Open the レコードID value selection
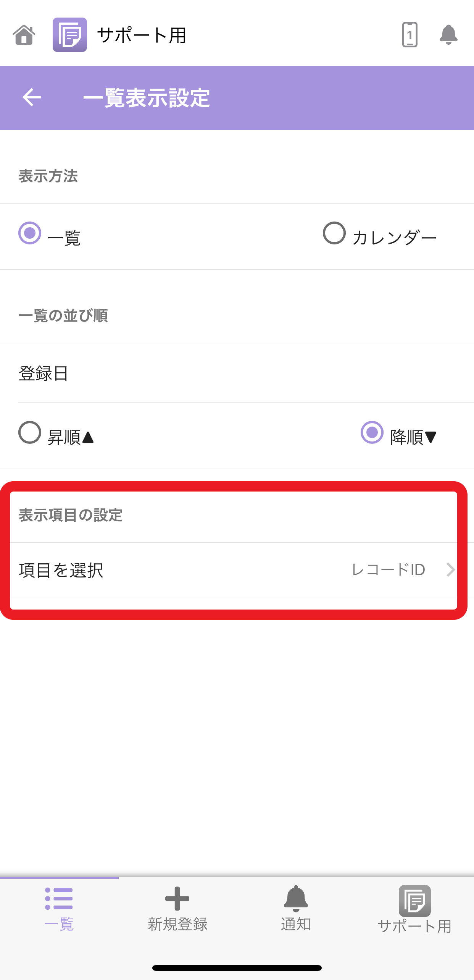Viewport: 474px width, 980px height. click(388, 569)
